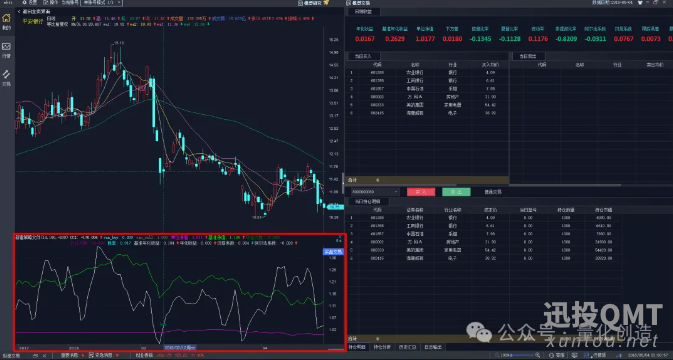
Task: Click the 0.2629 benchmark return value
Action: pyautogui.click(x=394, y=39)
